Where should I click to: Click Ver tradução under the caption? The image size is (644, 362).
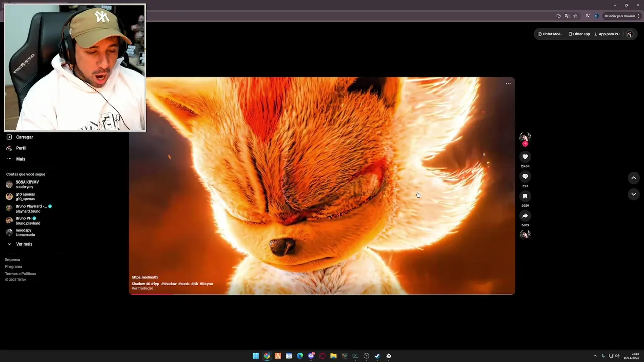[142, 288]
